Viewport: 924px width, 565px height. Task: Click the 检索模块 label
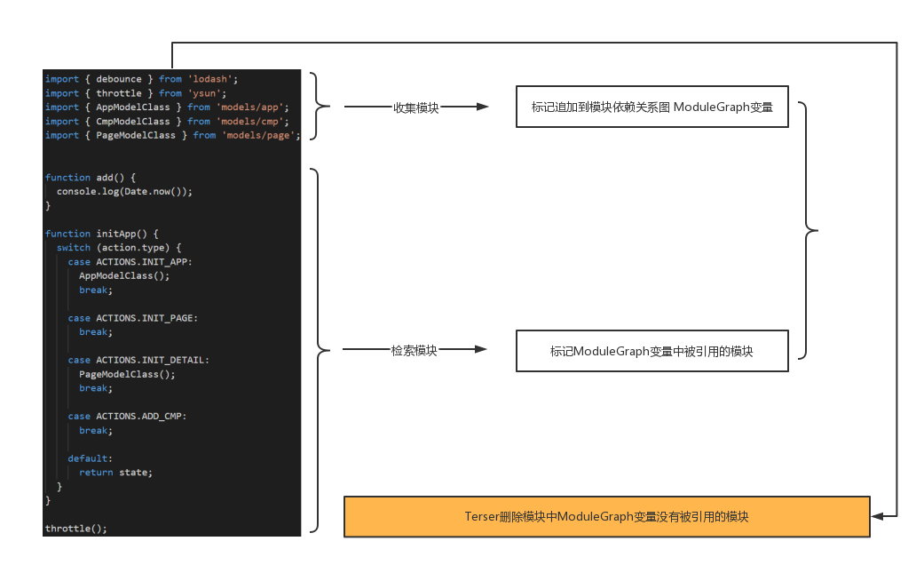point(414,350)
